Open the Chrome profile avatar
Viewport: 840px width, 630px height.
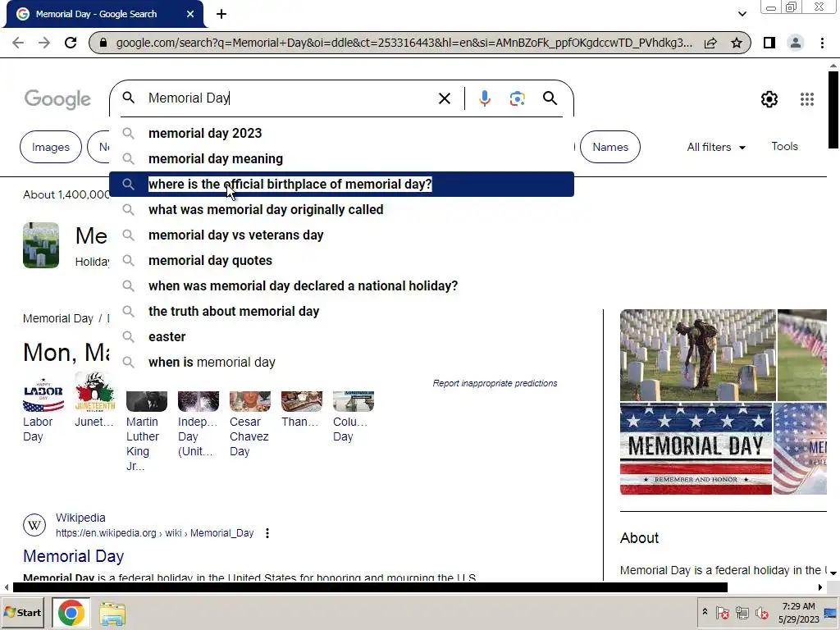click(x=796, y=43)
